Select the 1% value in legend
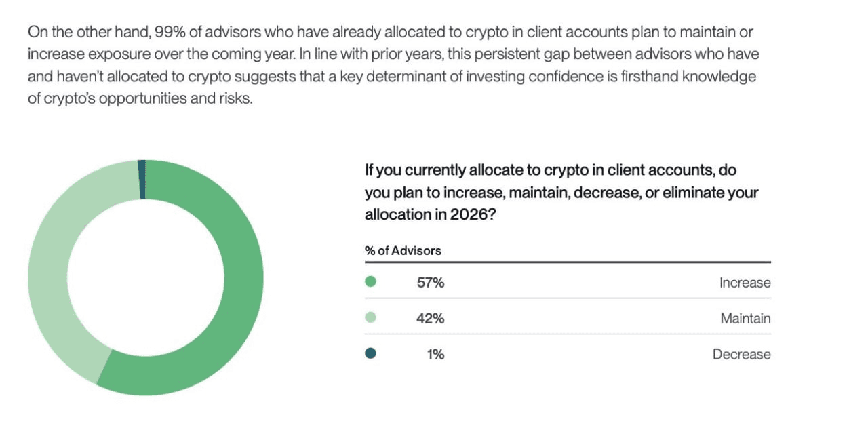The height and width of the screenshot is (434, 868). (x=435, y=354)
